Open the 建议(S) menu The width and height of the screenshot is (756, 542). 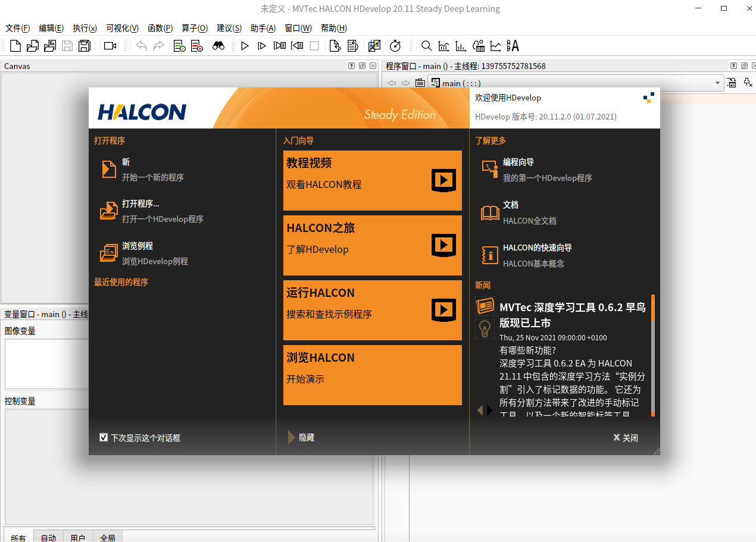229,28
